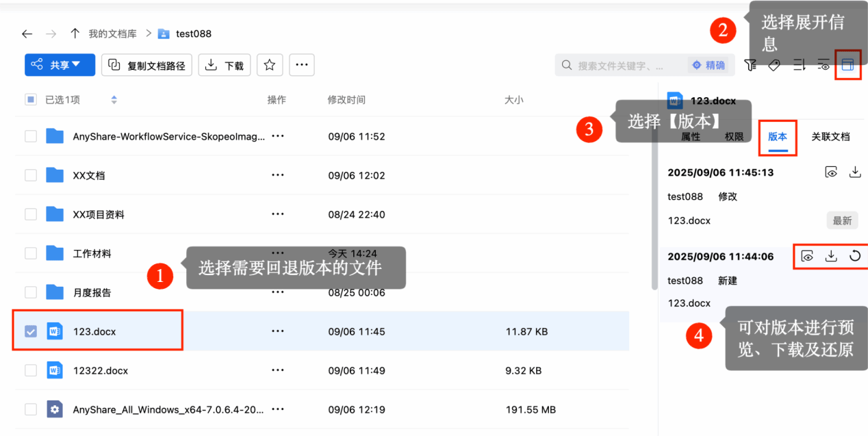The image size is (868, 436).
Task: Click the restore version icon for 11:44:06
Action: 854,256
